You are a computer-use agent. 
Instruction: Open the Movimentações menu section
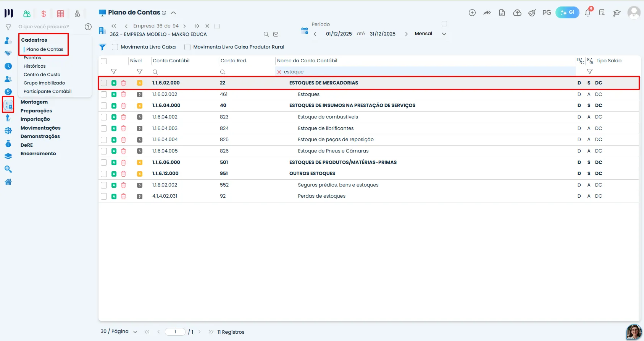(40, 128)
